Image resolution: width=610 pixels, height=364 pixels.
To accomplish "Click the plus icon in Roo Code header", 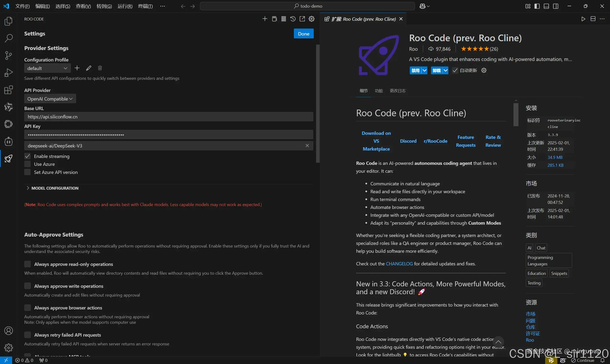I will click(265, 19).
